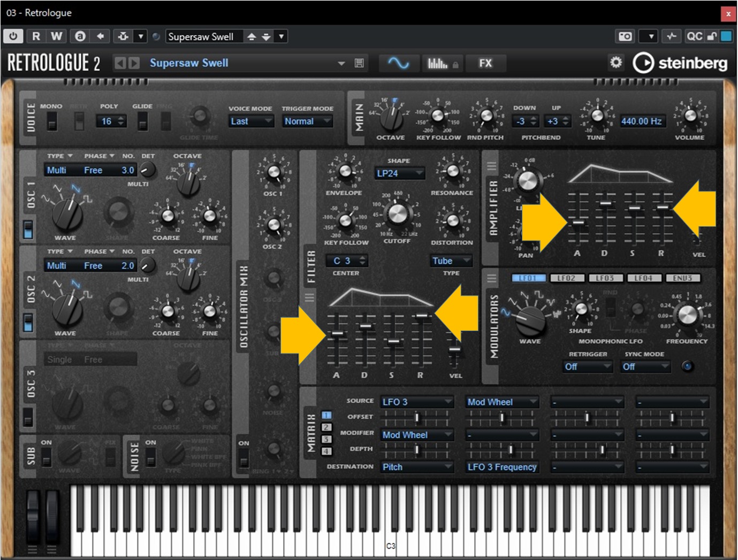This screenshot has height=560, width=738.
Task: Expand the filter shape LP24 dropdown
Action: (399, 173)
